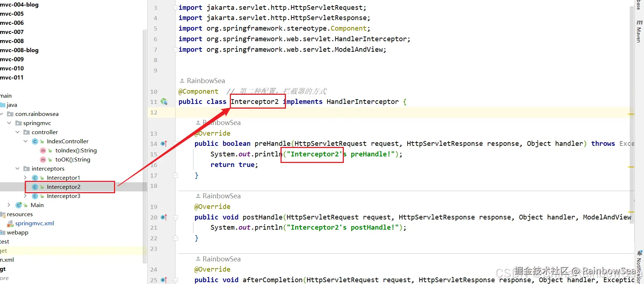Viewport: 644px width, 284px height.
Task: Select the java source folder
Action: [12, 105]
